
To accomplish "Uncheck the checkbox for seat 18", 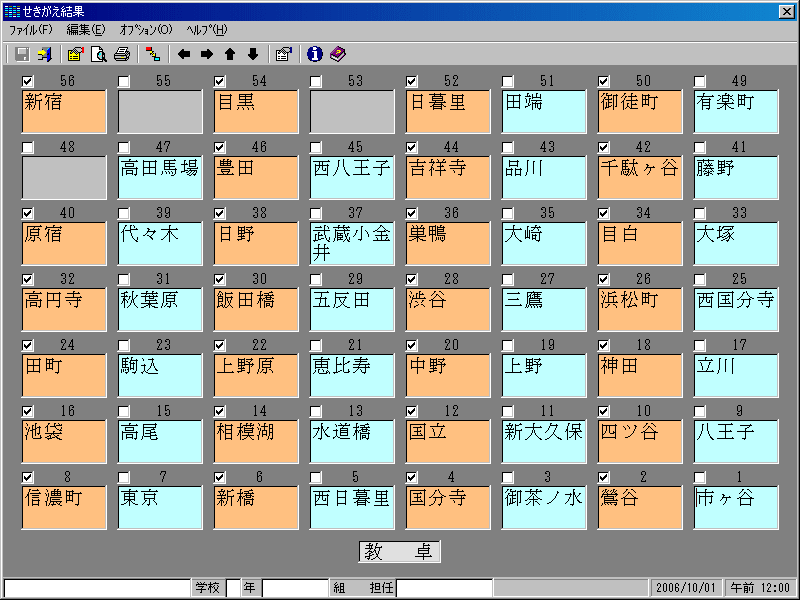I will (x=604, y=345).
